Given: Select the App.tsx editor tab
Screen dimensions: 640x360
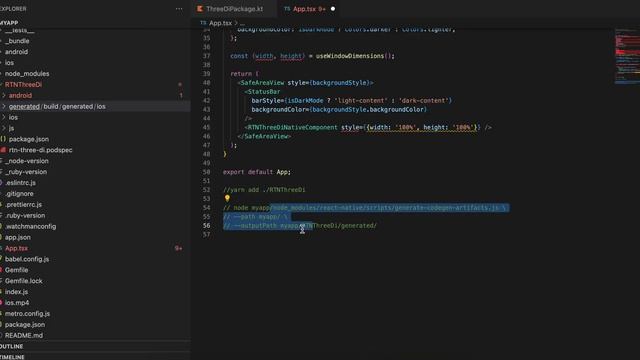Looking at the screenshot, I should pyautogui.click(x=309, y=9).
